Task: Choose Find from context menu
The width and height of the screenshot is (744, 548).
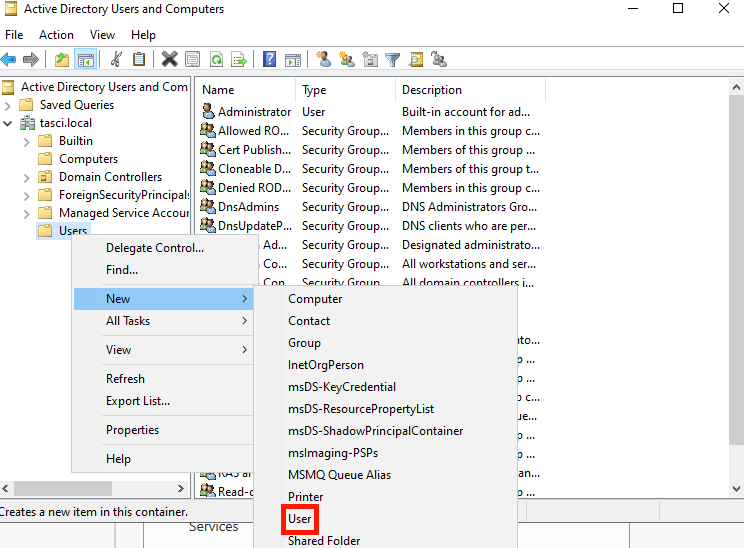Action: click(163, 269)
